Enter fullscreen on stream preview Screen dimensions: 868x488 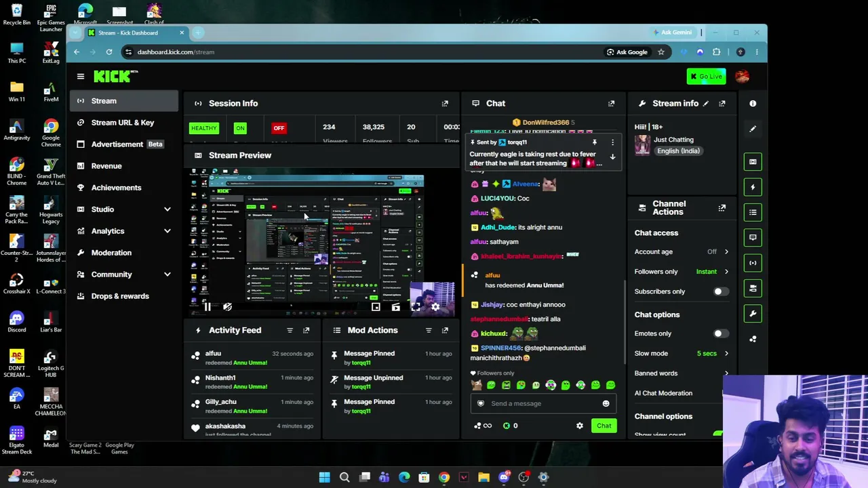(416, 307)
